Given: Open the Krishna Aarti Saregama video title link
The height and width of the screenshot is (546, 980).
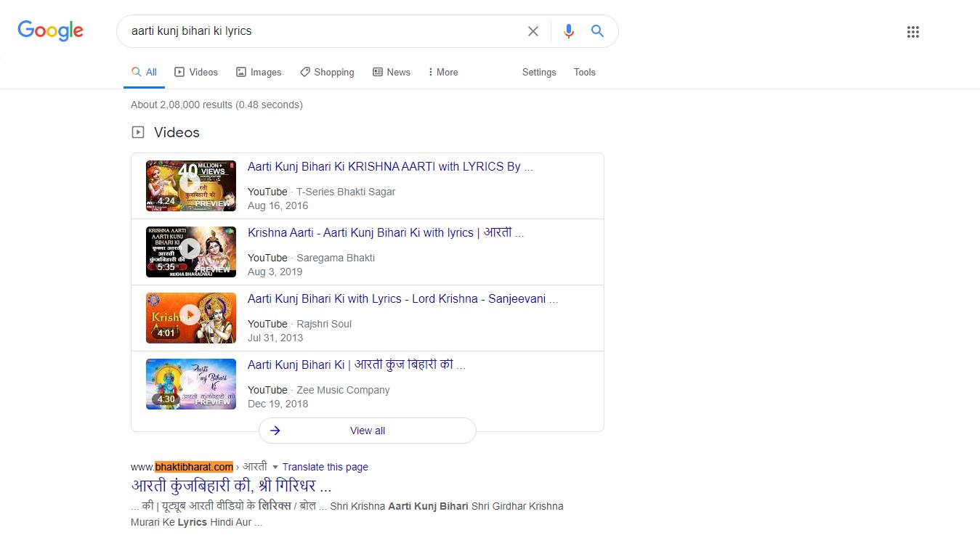Looking at the screenshot, I should (385, 232).
